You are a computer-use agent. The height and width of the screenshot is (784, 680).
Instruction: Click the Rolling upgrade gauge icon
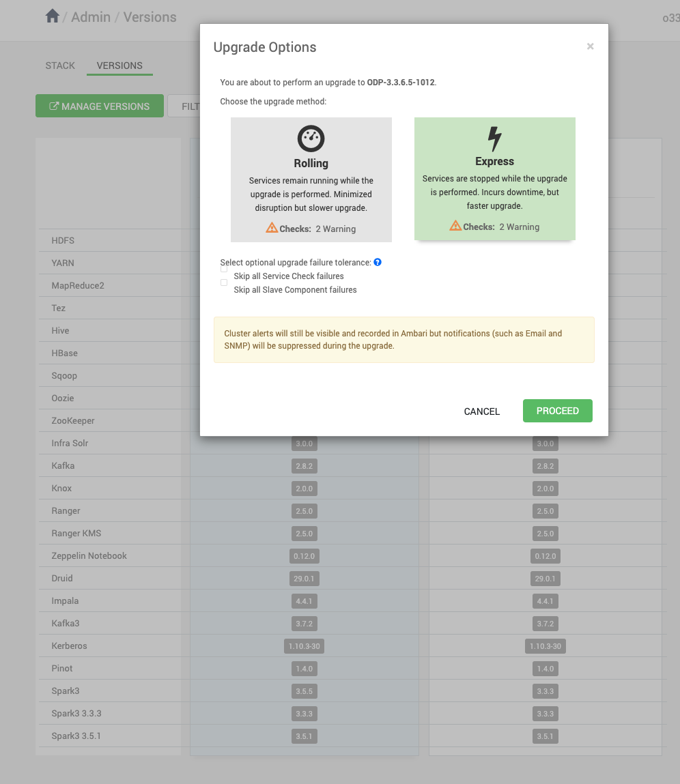pos(311,139)
